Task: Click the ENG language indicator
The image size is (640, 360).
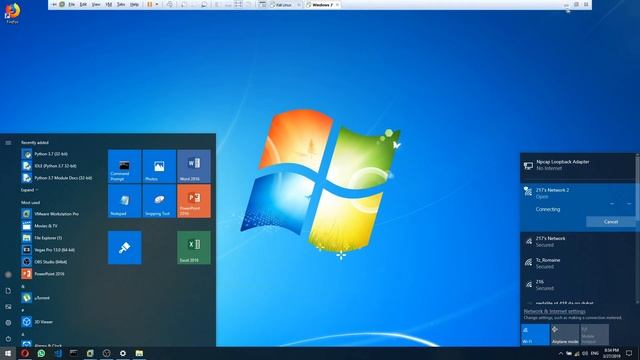Action: (595, 353)
